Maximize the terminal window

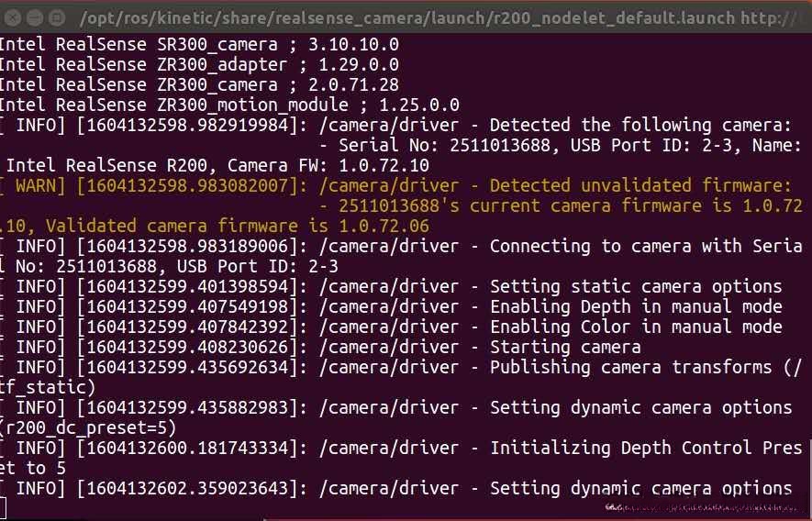59,16
